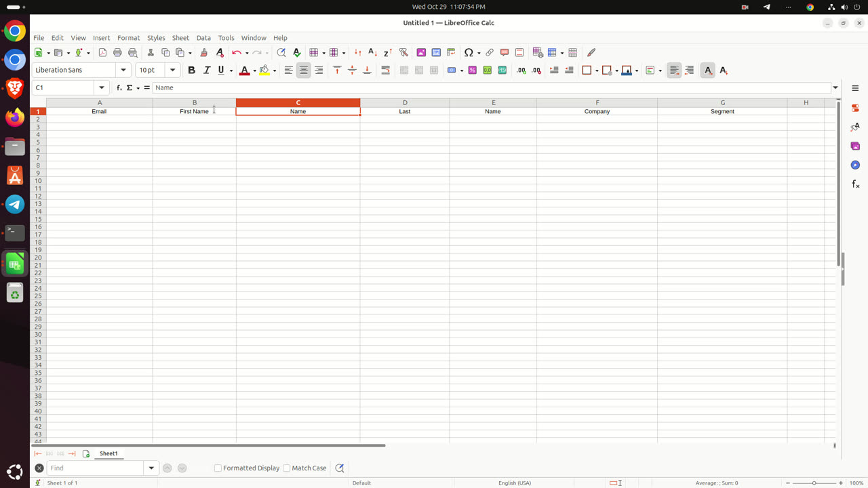Insert Image icon in toolbar
868x488 pixels.
coord(421,52)
